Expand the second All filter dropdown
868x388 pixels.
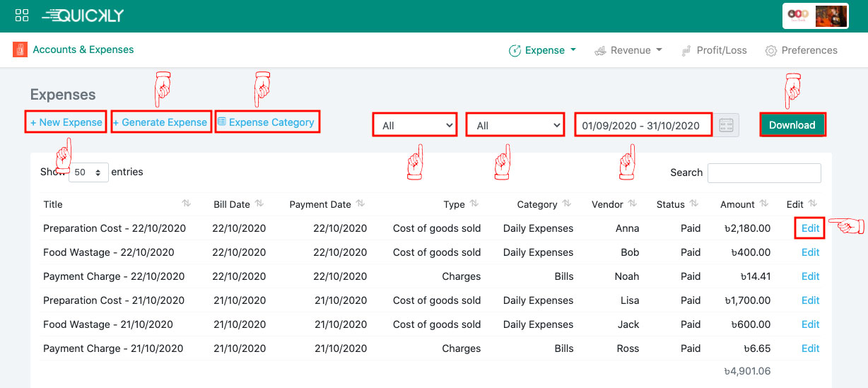coord(515,126)
